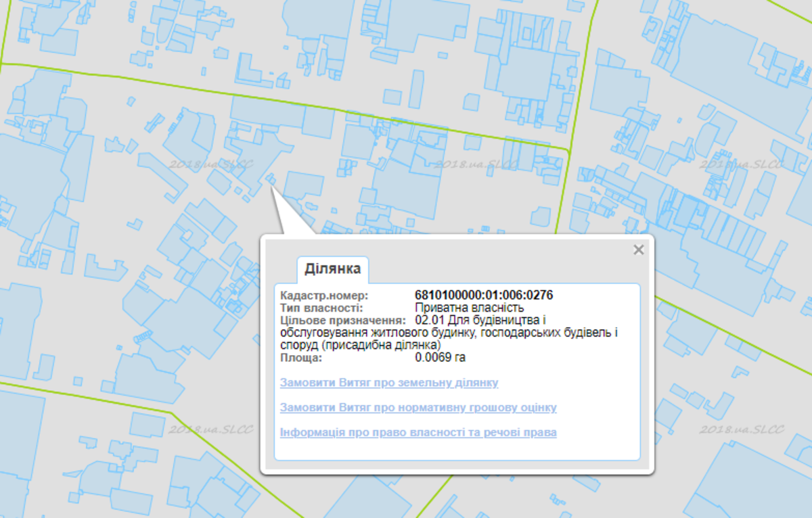Click Замовити Витяг про нормативну грошову оцінку
Screen dimensions: 812x518
click(x=418, y=408)
